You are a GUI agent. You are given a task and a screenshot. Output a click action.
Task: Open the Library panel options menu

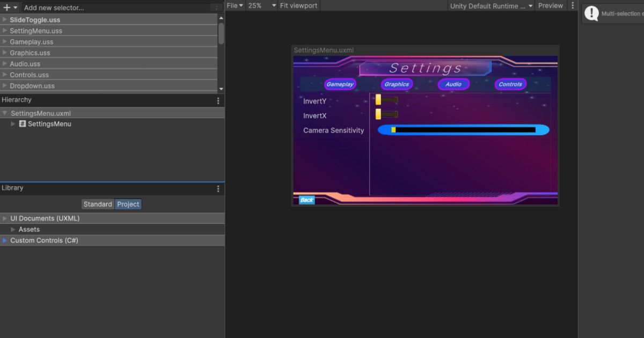[218, 188]
